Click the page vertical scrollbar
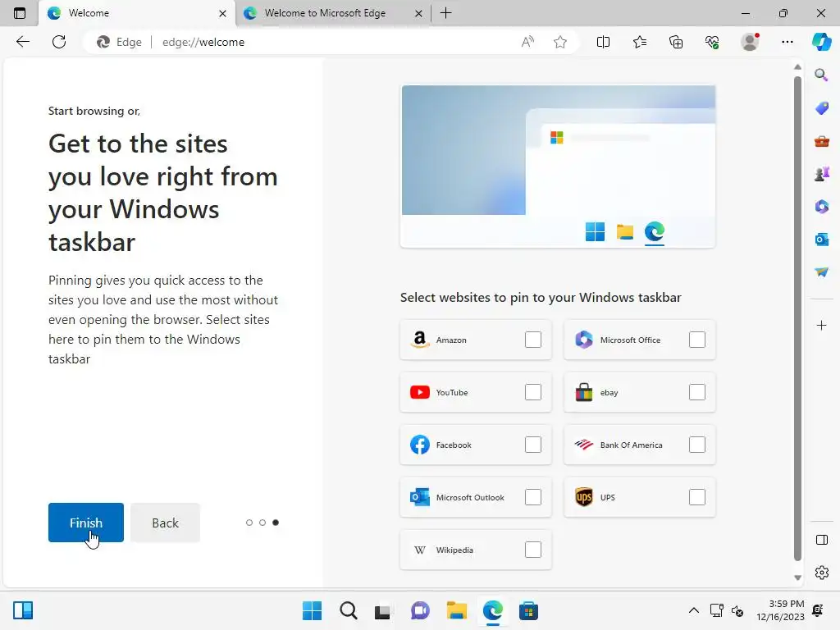Viewport: 840px width, 630px height. (x=797, y=319)
